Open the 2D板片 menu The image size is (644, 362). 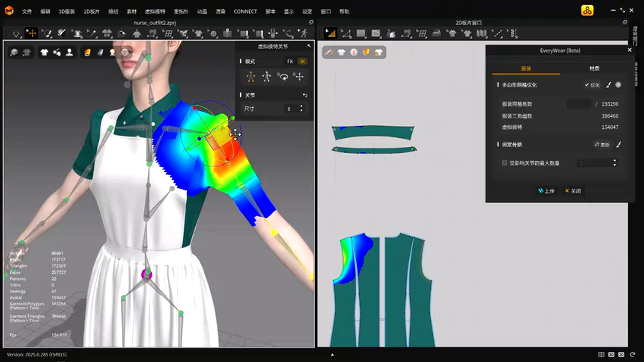click(x=91, y=11)
